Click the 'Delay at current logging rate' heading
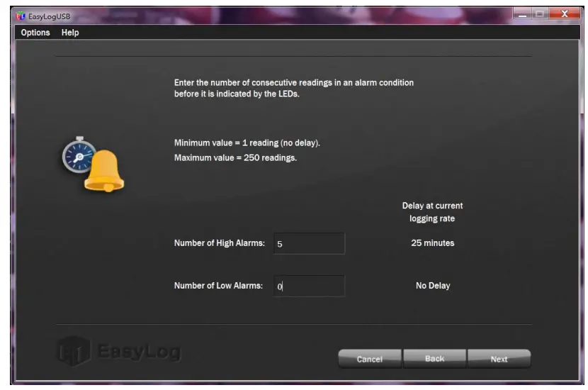Image resolution: width=588 pixels, height=390 pixels. pos(432,212)
